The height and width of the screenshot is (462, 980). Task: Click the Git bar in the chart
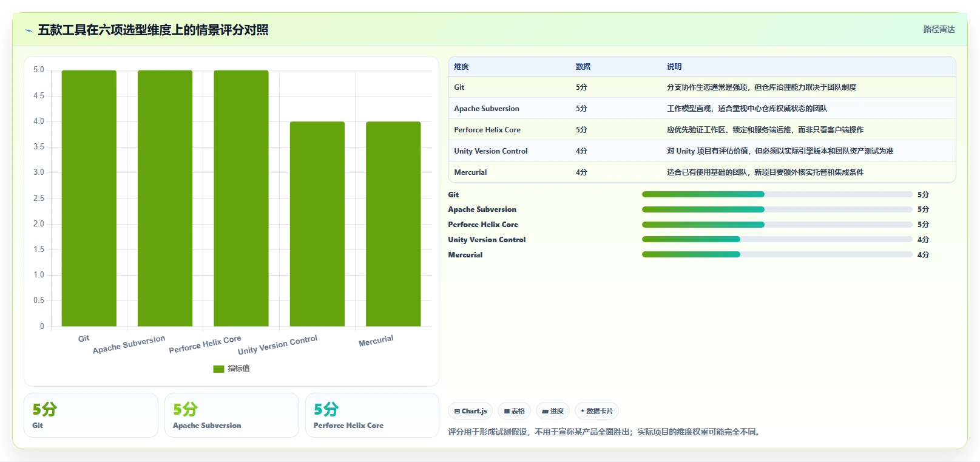(89, 199)
